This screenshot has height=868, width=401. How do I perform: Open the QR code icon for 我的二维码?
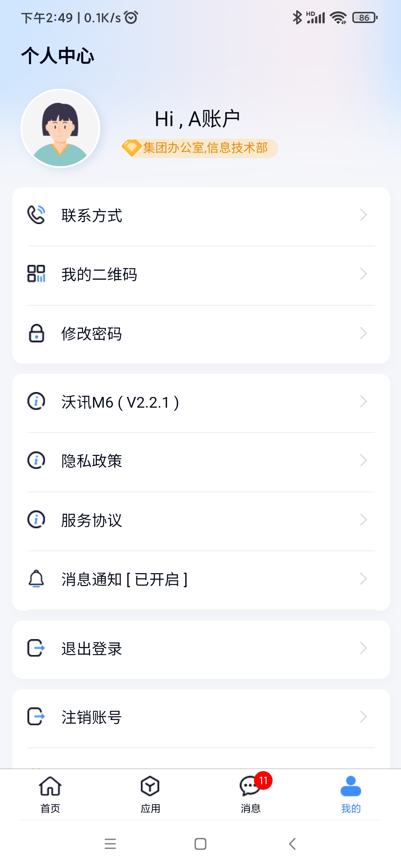pos(36,274)
